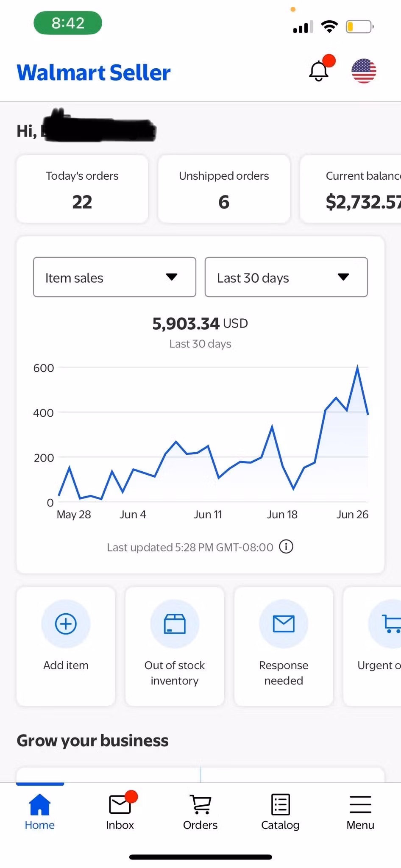This screenshot has height=868, width=401.
Task: Tap the Out of stock inventory box icon
Action: [x=175, y=624]
